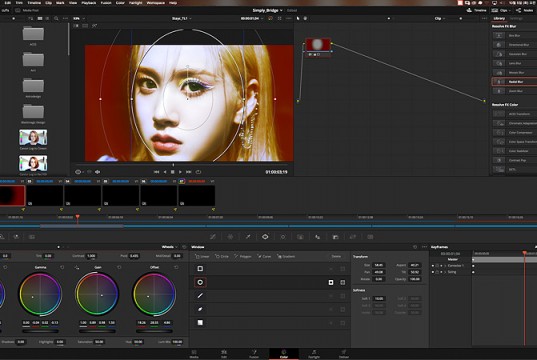This screenshot has height=360, width=537.
Task: Reset all Window palette settings
Action: [x=415, y=247]
